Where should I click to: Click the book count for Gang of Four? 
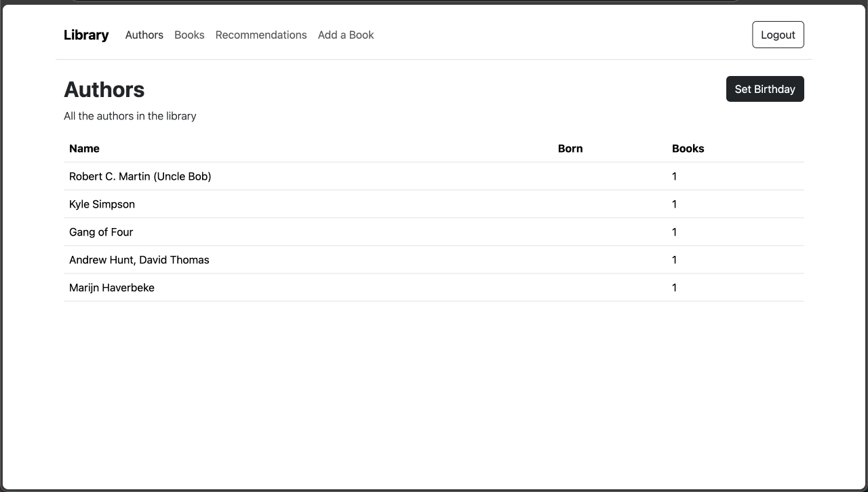674,232
